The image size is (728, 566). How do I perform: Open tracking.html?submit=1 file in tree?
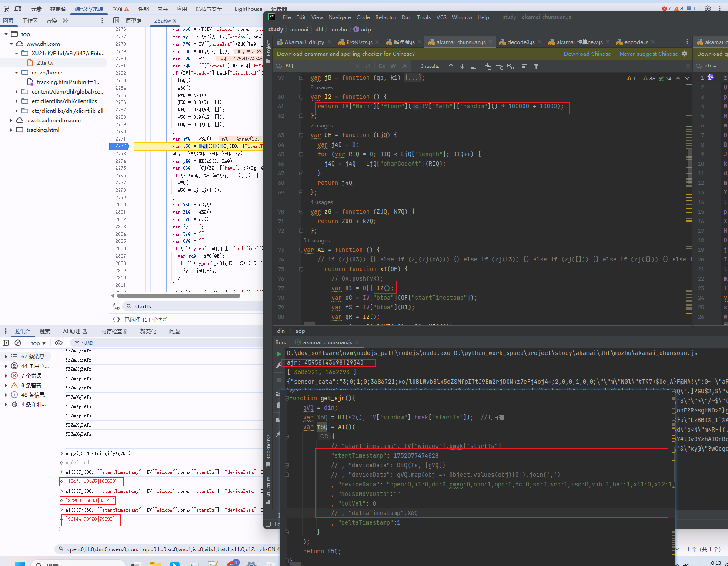click(x=68, y=82)
